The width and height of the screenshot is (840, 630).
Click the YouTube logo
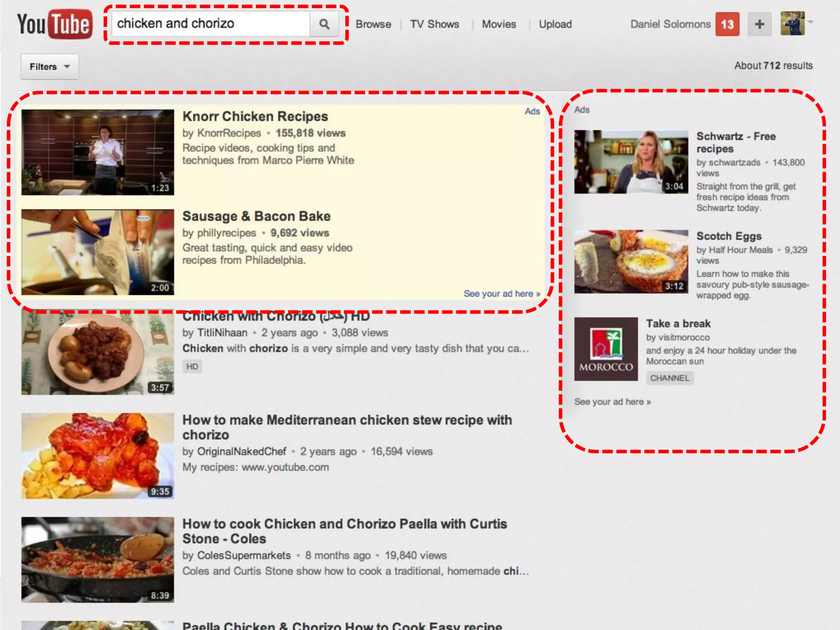coord(55,24)
